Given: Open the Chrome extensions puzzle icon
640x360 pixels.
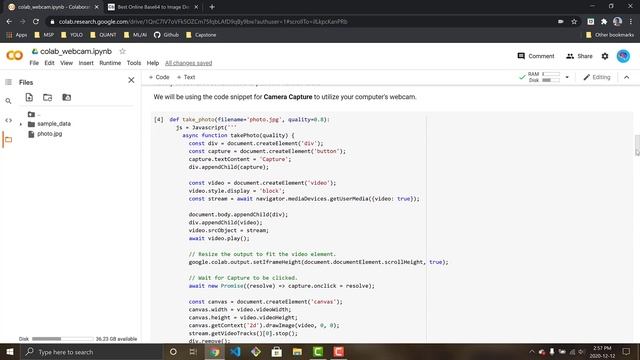Looking at the screenshot, I should 604,22.
